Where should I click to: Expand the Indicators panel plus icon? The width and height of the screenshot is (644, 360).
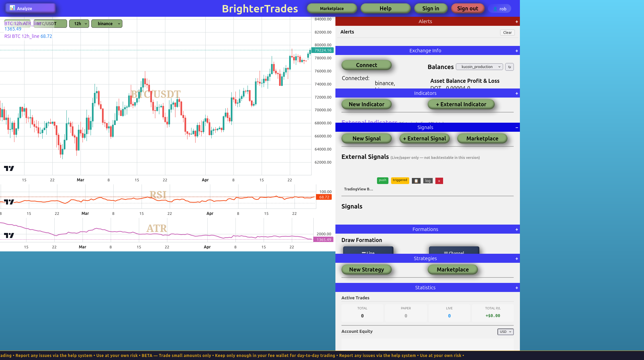(x=517, y=94)
